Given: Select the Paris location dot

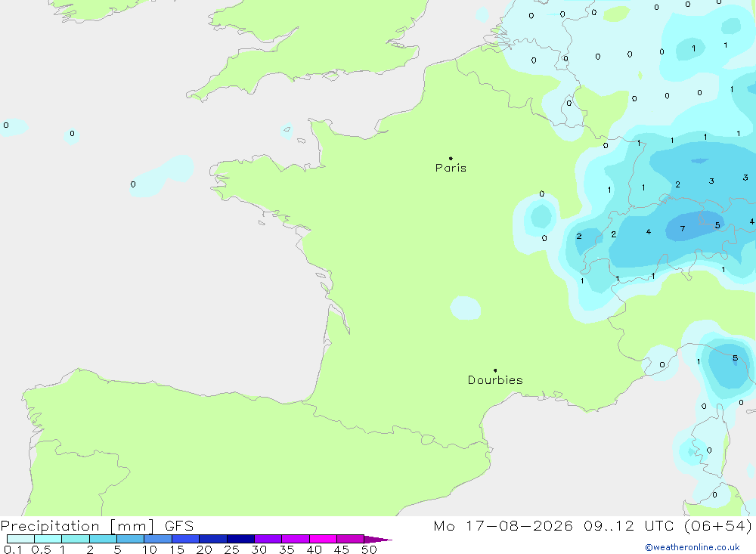Looking at the screenshot, I should click(451, 158).
